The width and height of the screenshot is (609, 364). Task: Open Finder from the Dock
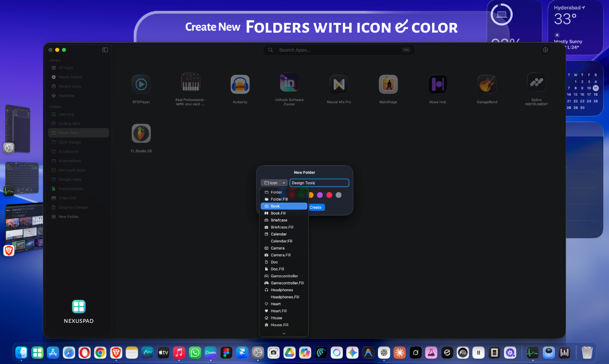click(x=22, y=353)
